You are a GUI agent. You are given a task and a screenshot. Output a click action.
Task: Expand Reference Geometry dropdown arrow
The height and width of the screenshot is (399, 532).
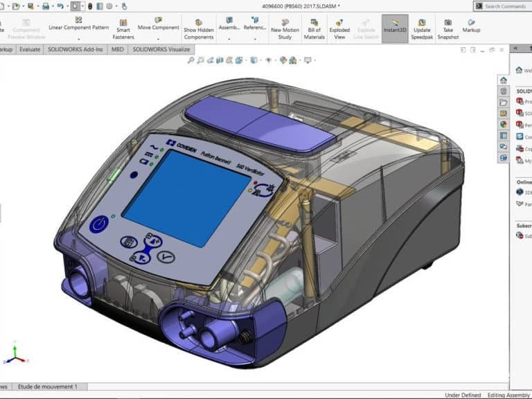(255, 39)
